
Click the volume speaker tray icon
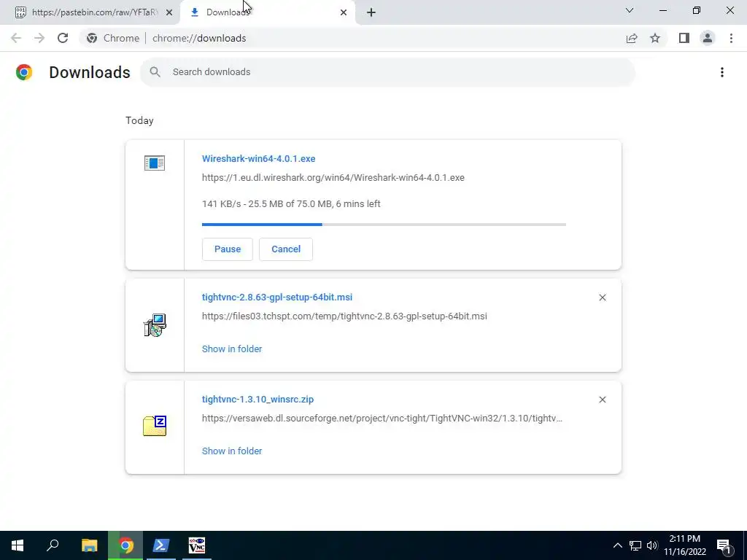point(652,545)
